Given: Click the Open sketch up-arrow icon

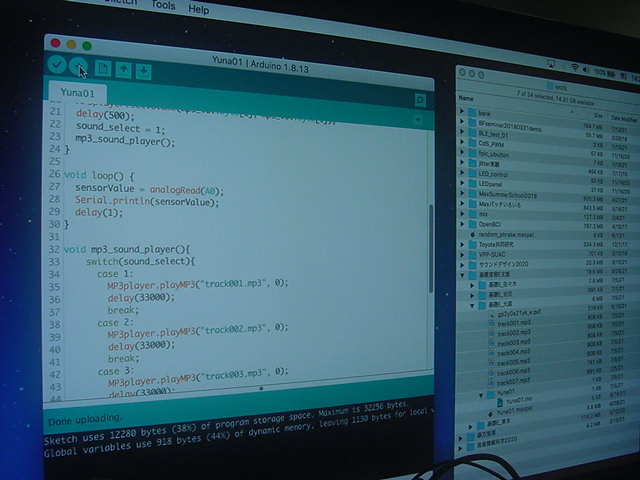Looking at the screenshot, I should click(123, 70).
